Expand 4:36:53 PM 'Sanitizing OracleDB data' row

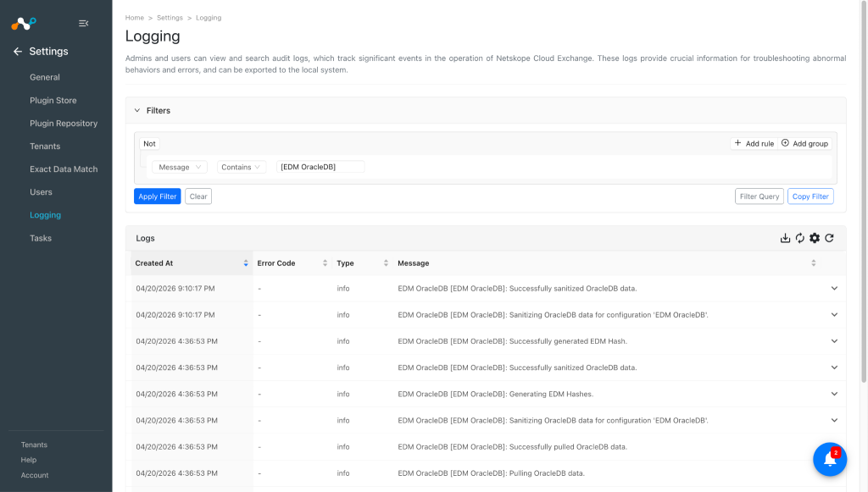tap(834, 421)
